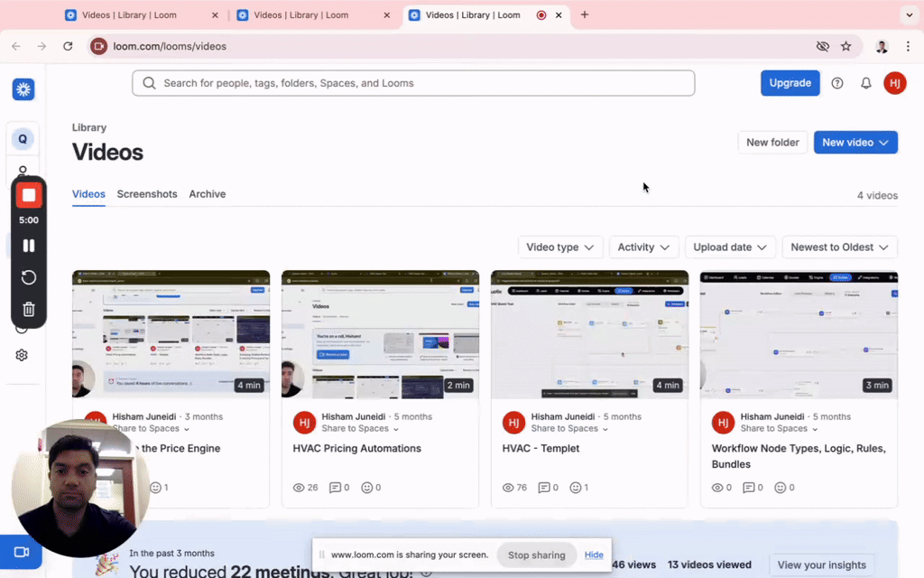Click the blue camera record button

click(x=22, y=552)
